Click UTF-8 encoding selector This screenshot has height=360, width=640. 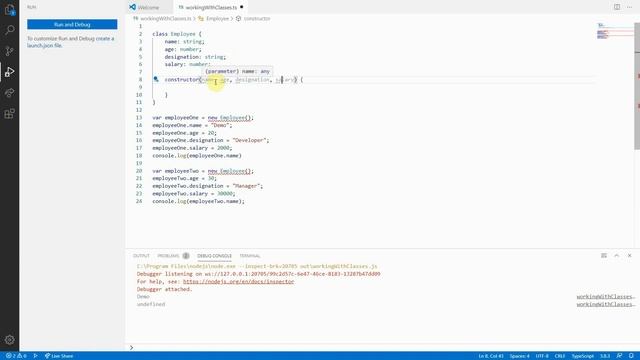pyautogui.click(x=542, y=356)
